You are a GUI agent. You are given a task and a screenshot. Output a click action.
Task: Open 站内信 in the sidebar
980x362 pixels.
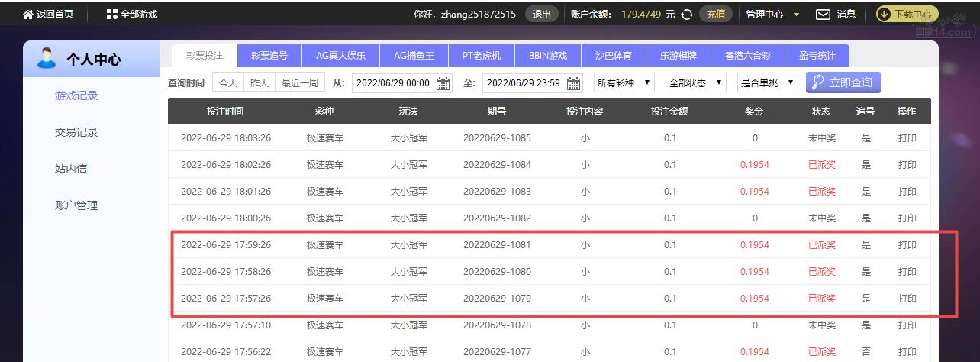pyautogui.click(x=71, y=169)
